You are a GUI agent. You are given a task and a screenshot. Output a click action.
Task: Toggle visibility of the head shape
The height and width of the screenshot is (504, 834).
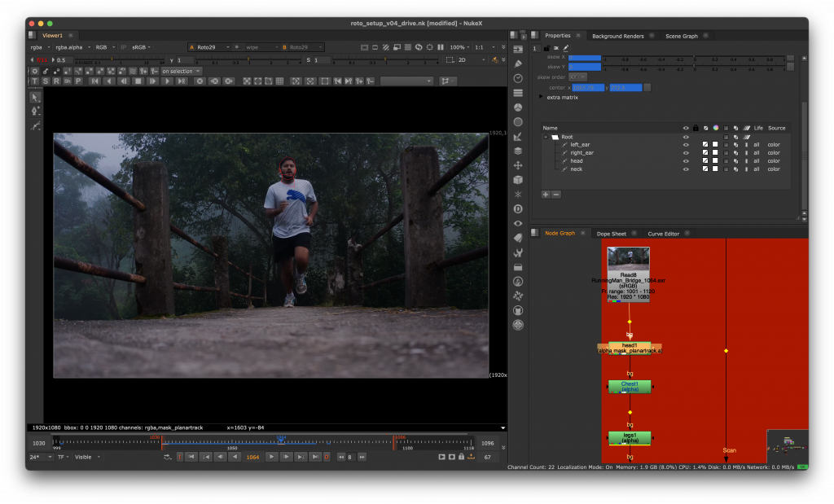(686, 161)
